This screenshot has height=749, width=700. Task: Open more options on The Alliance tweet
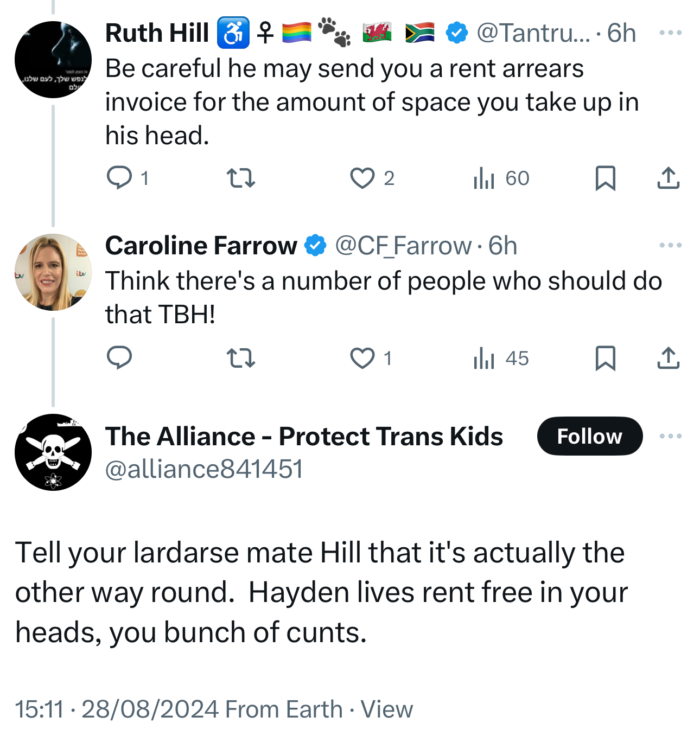[x=670, y=436]
